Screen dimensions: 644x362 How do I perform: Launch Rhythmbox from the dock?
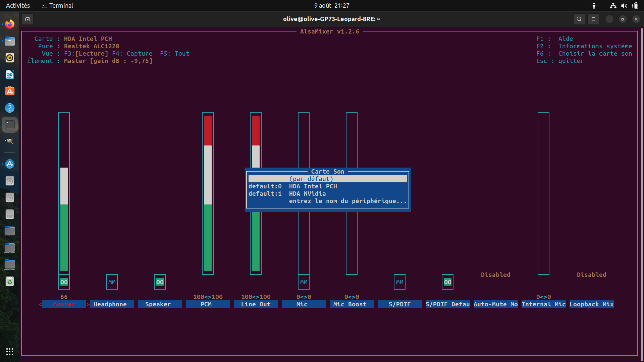[x=10, y=58]
